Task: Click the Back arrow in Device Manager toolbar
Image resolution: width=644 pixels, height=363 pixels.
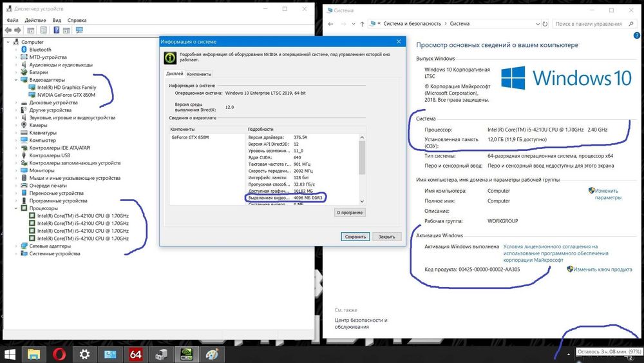Action: [8, 30]
